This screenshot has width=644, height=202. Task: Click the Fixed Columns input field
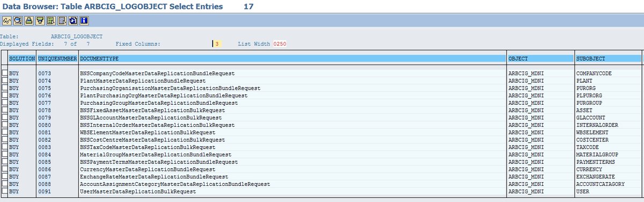pyautogui.click(x=217, y=44)
